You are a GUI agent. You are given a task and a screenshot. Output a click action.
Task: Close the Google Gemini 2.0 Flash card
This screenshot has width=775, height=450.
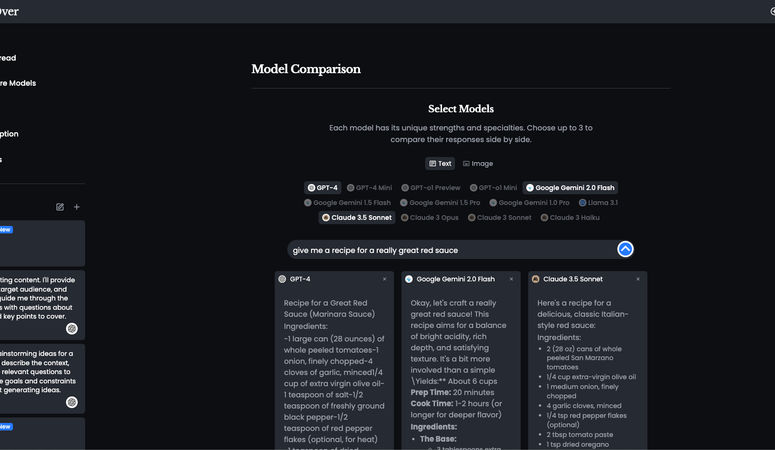tap(511, 279)
